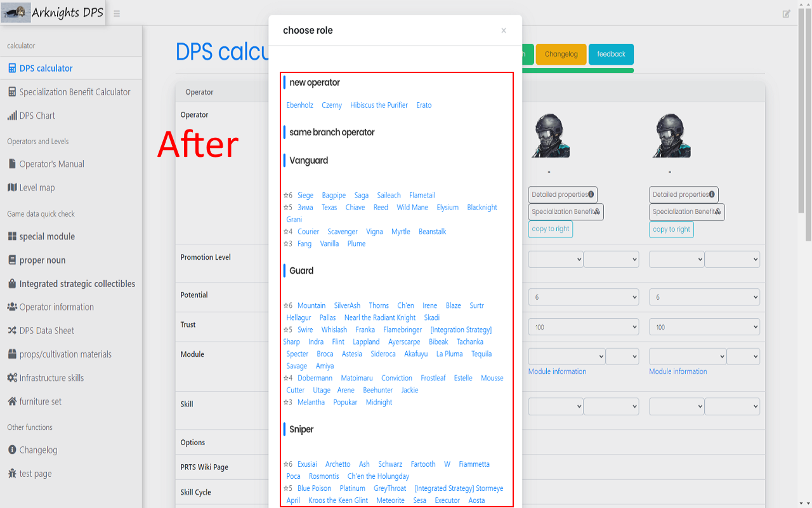Click the DPS Chart bar-chart icon
Image resolution: width=812 pixels, height=508 pixels.
tap(12, 116)
